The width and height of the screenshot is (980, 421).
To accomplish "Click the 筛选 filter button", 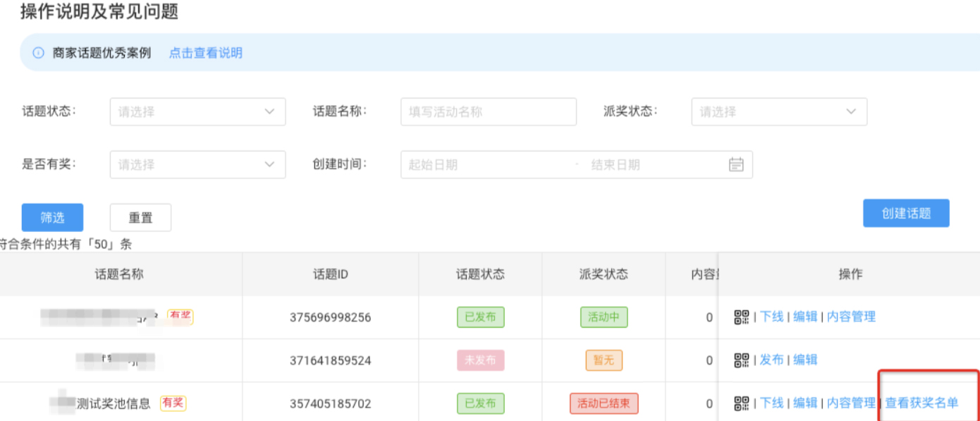I will click(x=52, y=217).
